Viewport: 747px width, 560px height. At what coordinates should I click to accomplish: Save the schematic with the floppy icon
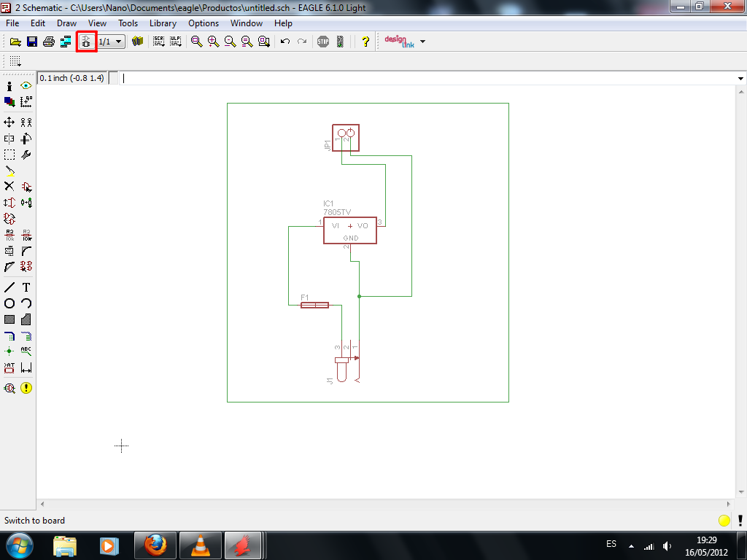click(x=32, y=42)
